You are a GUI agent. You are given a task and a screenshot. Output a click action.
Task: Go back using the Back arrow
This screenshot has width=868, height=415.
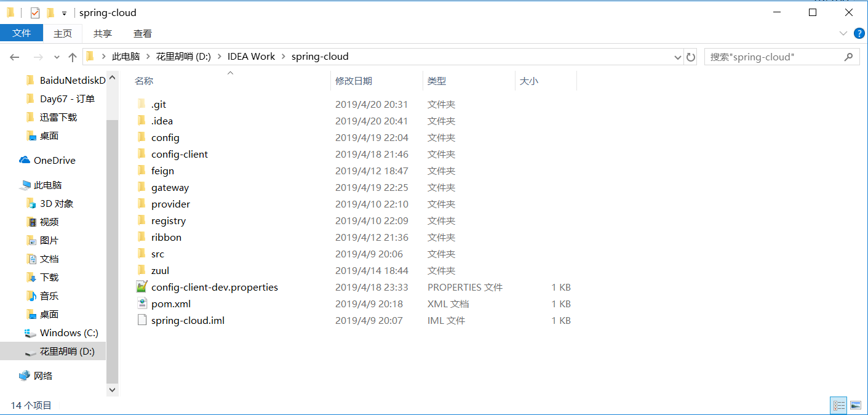coord(15,57)
